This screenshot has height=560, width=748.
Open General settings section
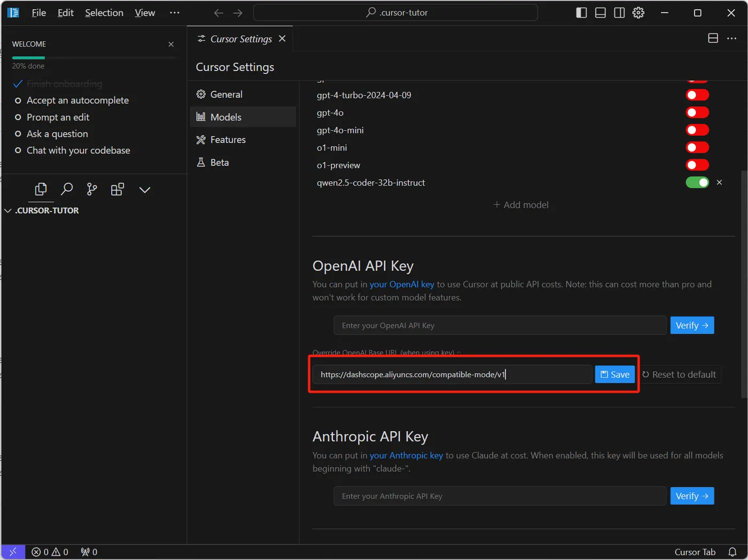pyautogui.click(x=243, y=95)
